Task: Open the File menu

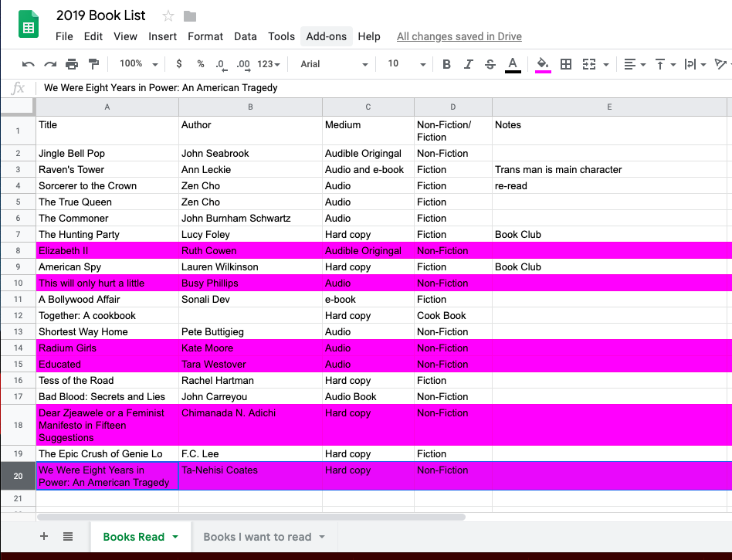Action: coord(64,36)
